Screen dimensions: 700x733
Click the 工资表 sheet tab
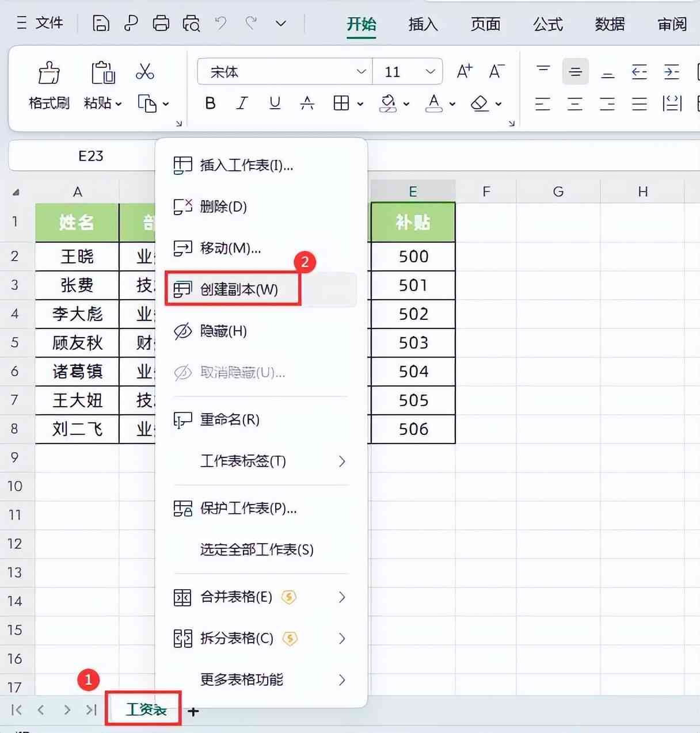point(146,710)
